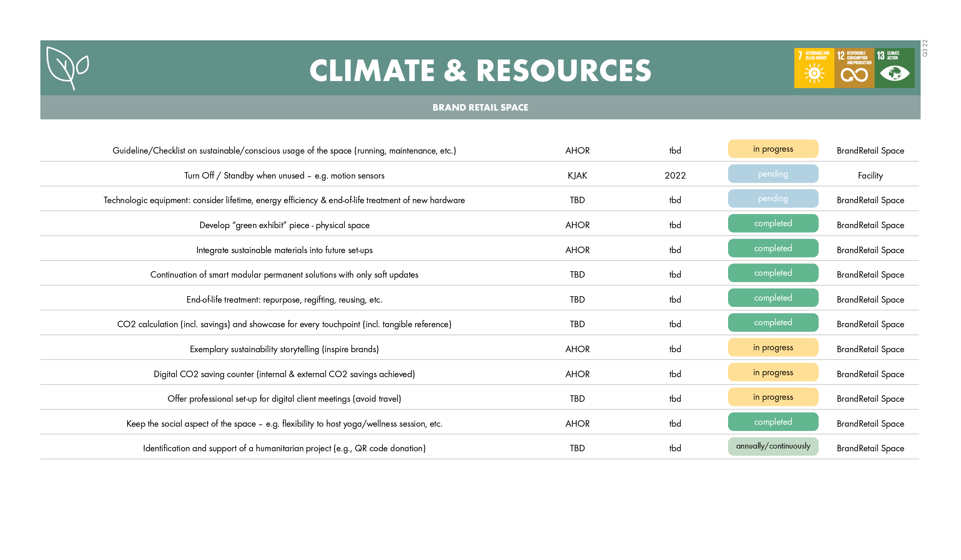Click the Q3 22 vertical label

pos(925,48)
